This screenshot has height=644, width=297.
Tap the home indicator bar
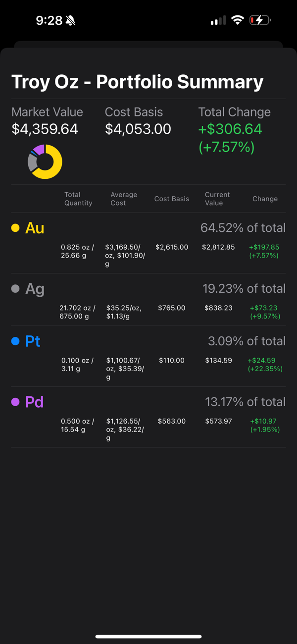point(148,637)
